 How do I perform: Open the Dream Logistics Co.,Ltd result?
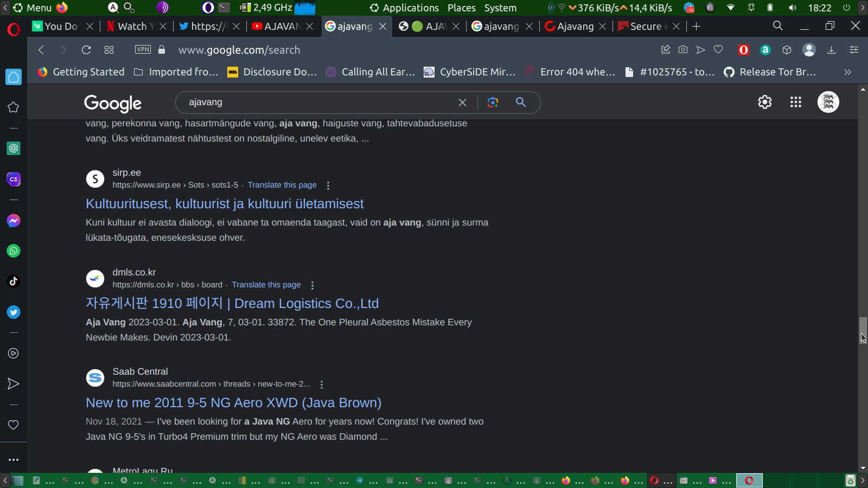point(232,303)
